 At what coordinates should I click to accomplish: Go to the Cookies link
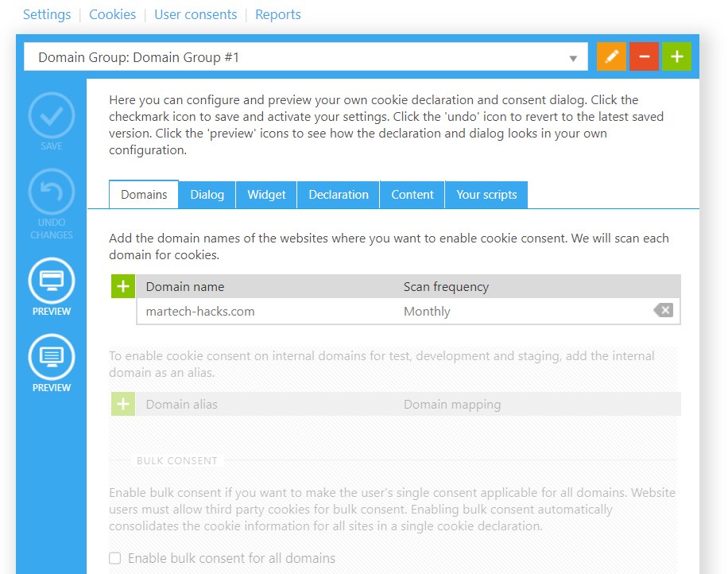pos(112,14)
